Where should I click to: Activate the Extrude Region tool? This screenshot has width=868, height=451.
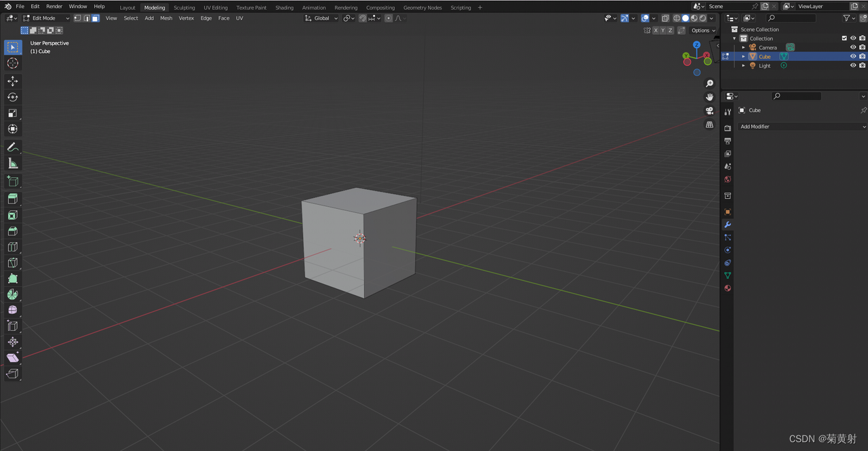coord(13,199)
